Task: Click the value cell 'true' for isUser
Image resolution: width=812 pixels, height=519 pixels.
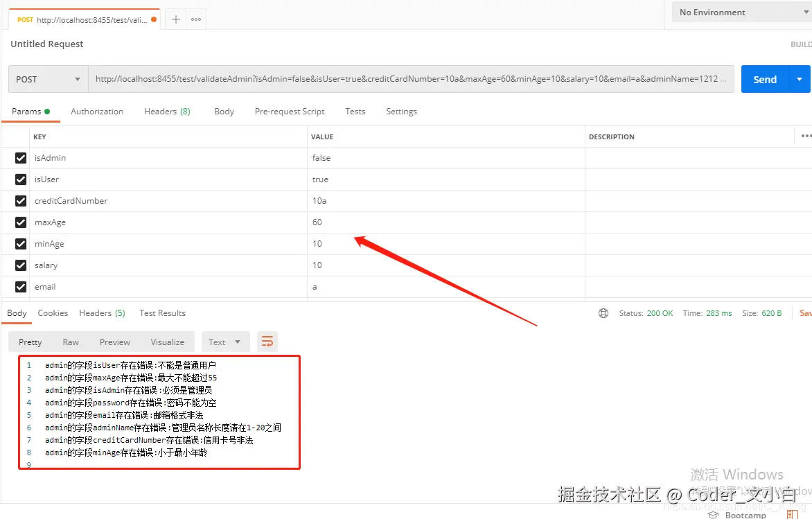Action: pyautogui.click(x=446, y=179)
